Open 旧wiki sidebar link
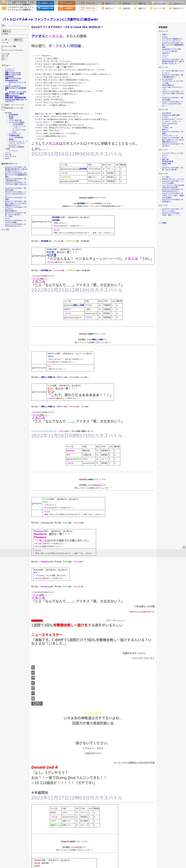Screen dimensions: 186x868 tap(7, 158)
